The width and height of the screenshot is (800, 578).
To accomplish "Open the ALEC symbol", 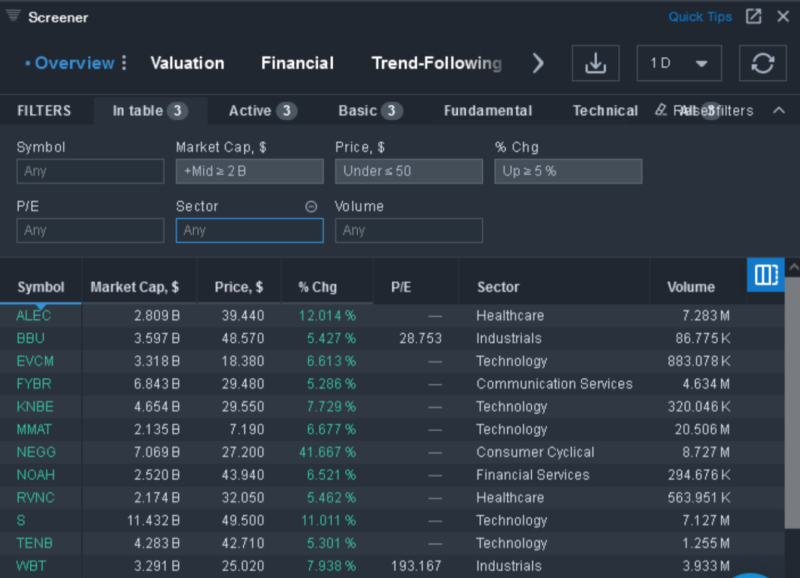I will [x=34, y=316].
